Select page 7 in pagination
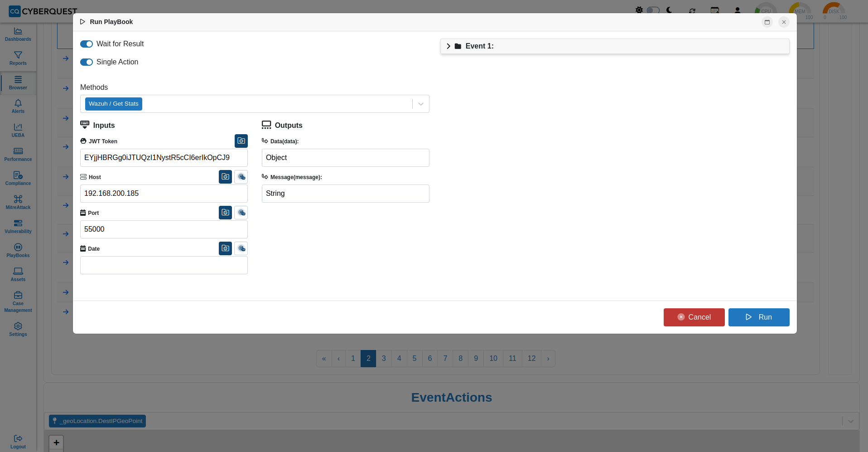The width and height of the screenshot is (868, 452). [x=445, y=359]
